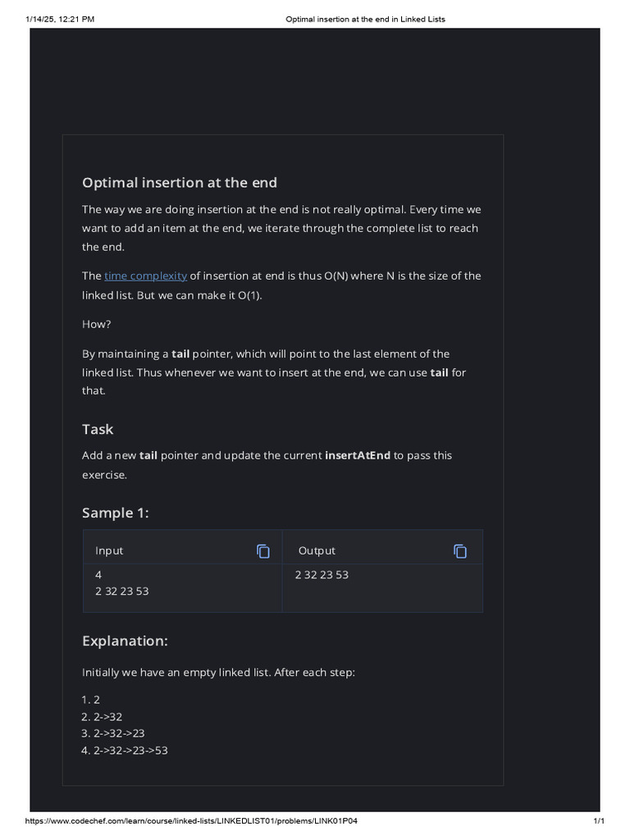The height and width of the screenshot is (840, 630).
Task: Click explanation step "3. 2->32->23"
Action: pyautogui.click(x=113, y=733)
